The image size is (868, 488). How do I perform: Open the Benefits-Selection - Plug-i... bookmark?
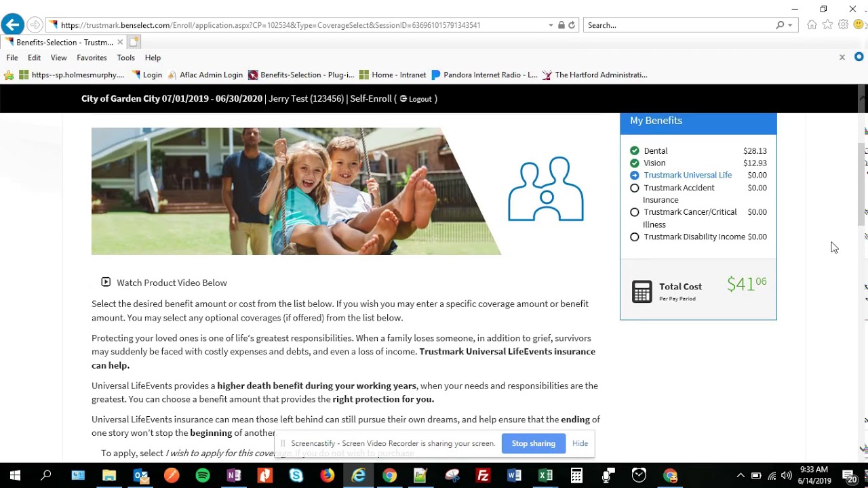pos(301,75)
